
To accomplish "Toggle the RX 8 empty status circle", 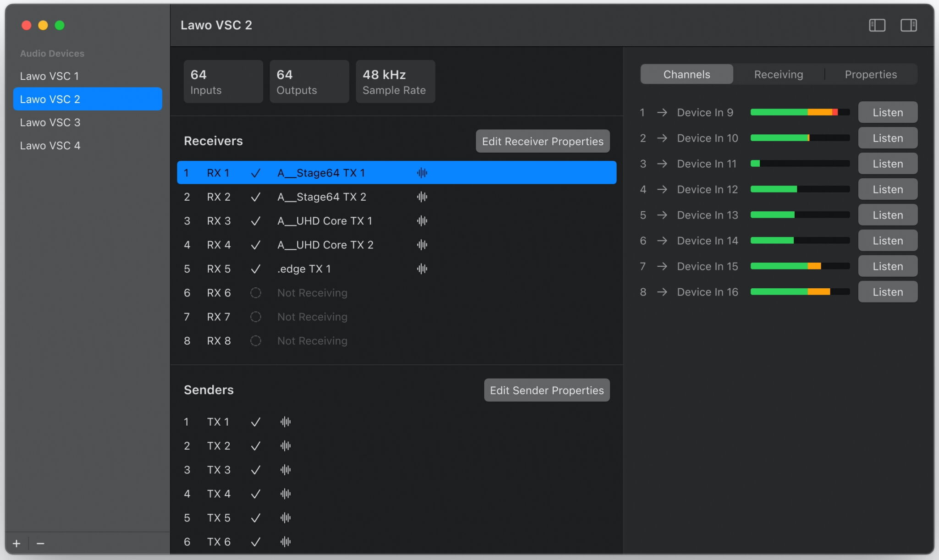I will tap(256, 341).
